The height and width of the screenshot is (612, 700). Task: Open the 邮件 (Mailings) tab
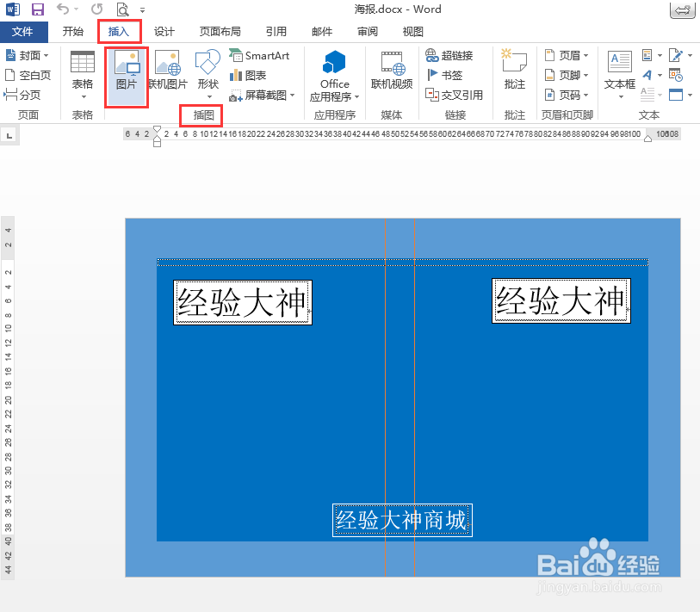click(322, 32)
